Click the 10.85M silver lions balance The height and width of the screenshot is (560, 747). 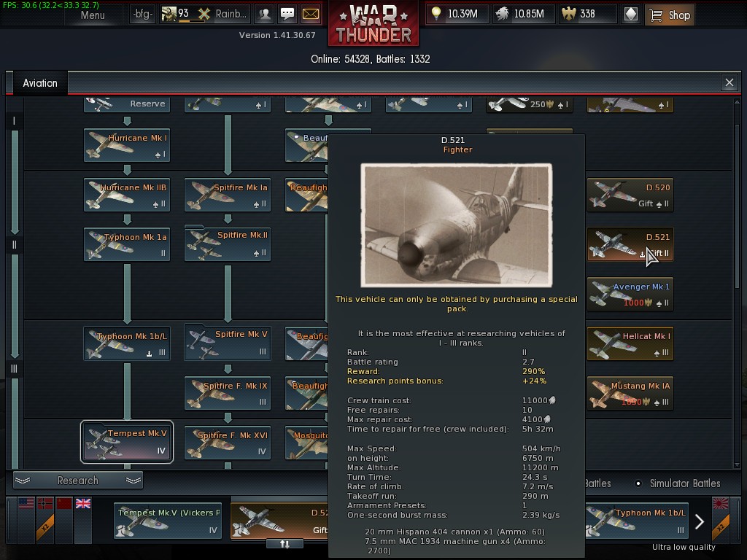[x=529, y=14]
